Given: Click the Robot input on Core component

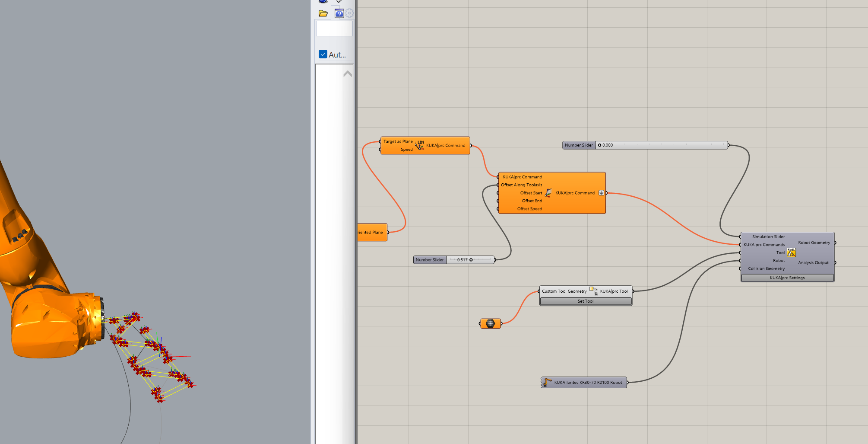Looking at the screenshot, I should coord(779,261).
